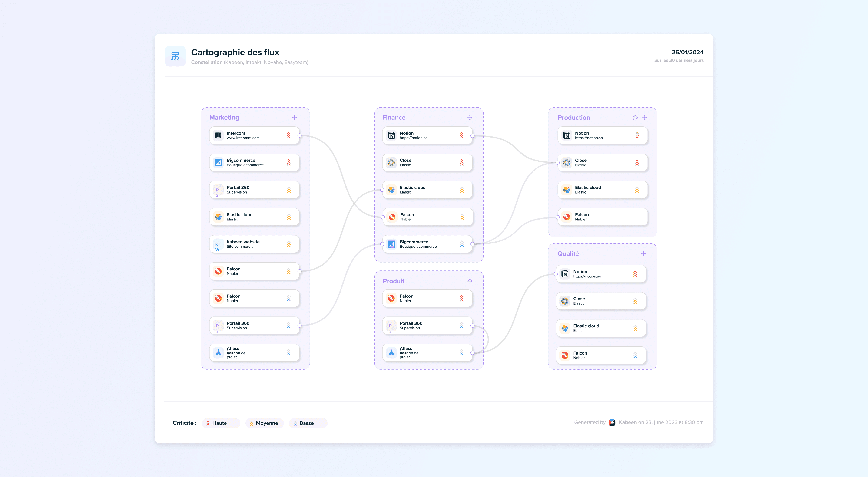Image resolution: width=868 pixels, height=477 pixels.
Task: Click the Produit group move handle icon
Action: tap(470, 281)
